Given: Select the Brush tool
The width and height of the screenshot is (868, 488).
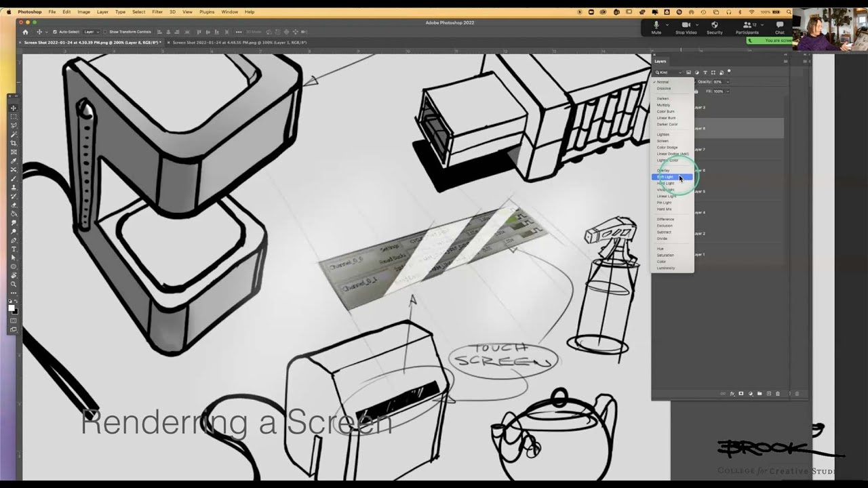Looking at the screenshot, I should tap(14, 178).
